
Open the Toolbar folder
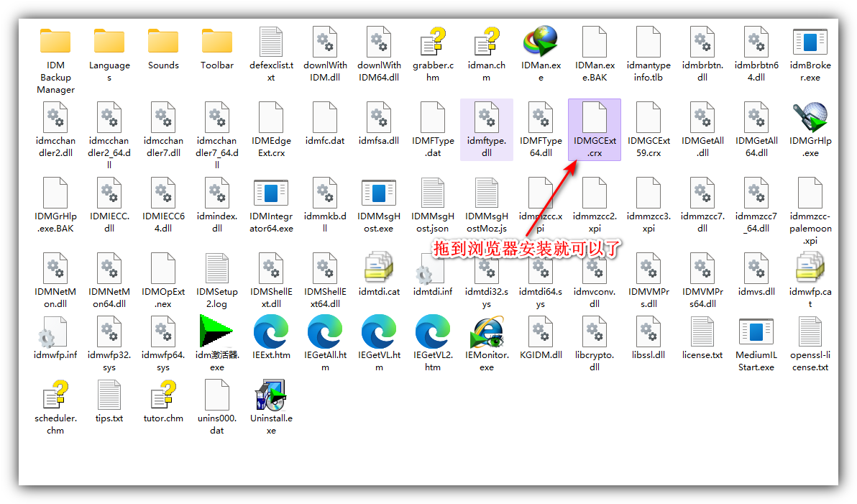click(x=217, y=41)
